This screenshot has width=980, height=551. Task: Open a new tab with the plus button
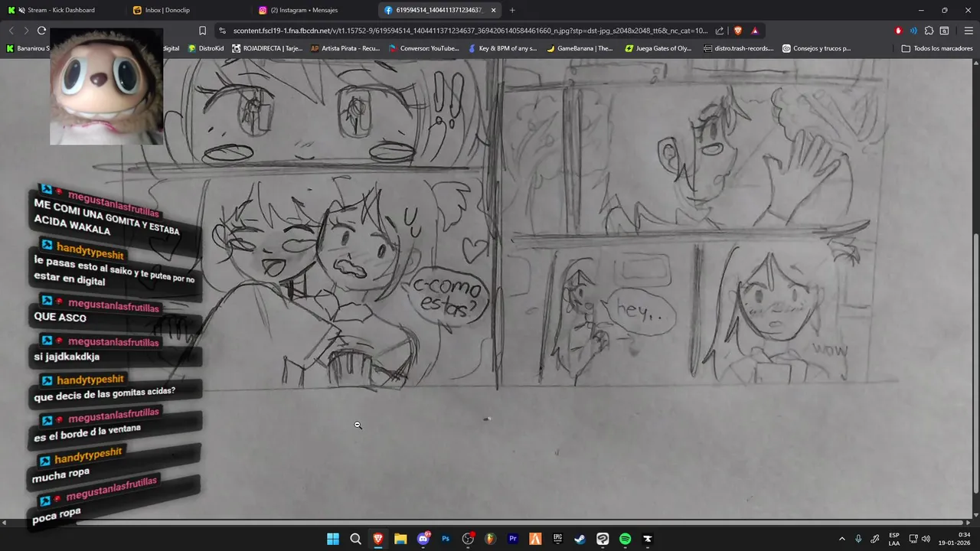pyautogui.click(x=512, y=10)
